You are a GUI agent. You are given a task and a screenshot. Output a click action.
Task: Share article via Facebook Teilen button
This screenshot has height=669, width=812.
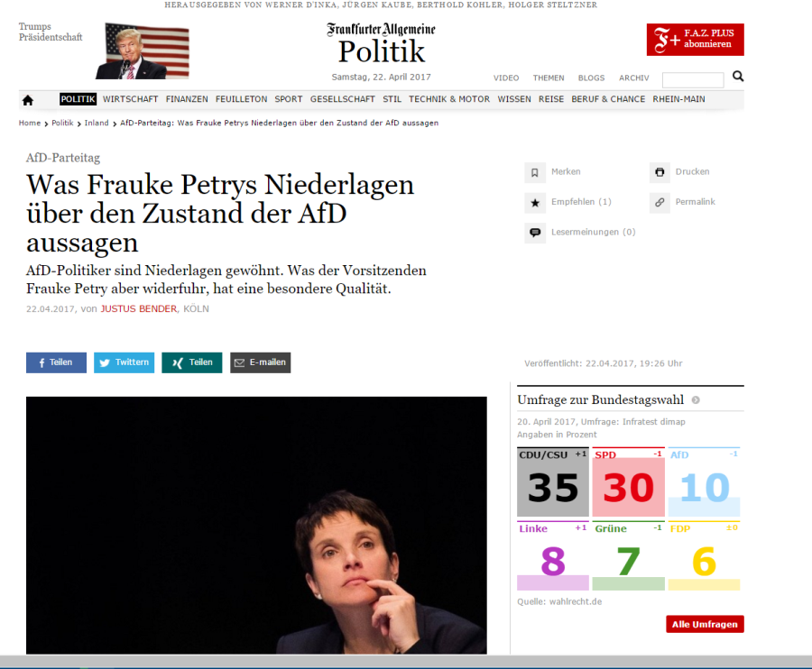(57, 362)
